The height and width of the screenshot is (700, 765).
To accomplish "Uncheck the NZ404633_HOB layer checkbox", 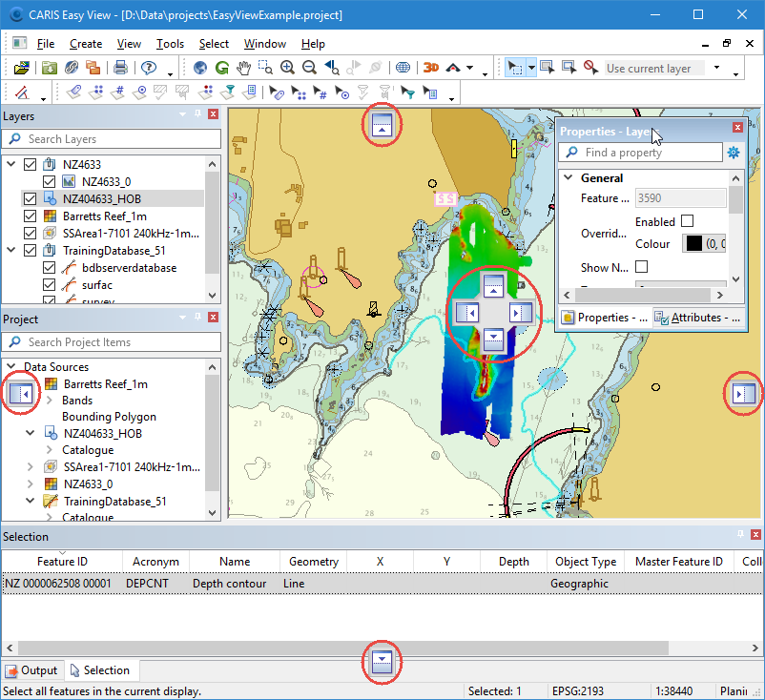I will [x=30, y=198].
